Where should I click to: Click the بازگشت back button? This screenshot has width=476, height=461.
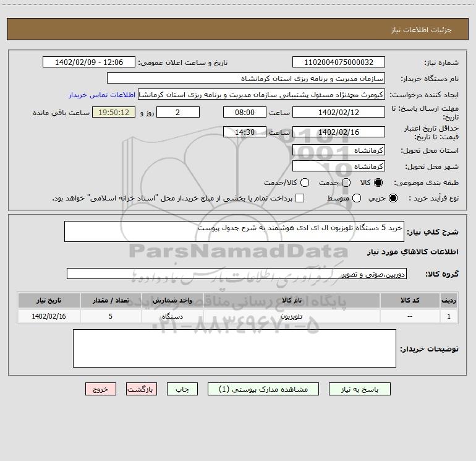click(142, 389)
